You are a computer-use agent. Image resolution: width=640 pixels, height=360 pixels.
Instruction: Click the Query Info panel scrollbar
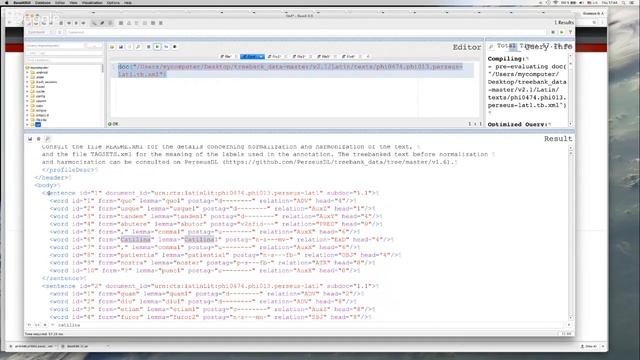[571, 90]
